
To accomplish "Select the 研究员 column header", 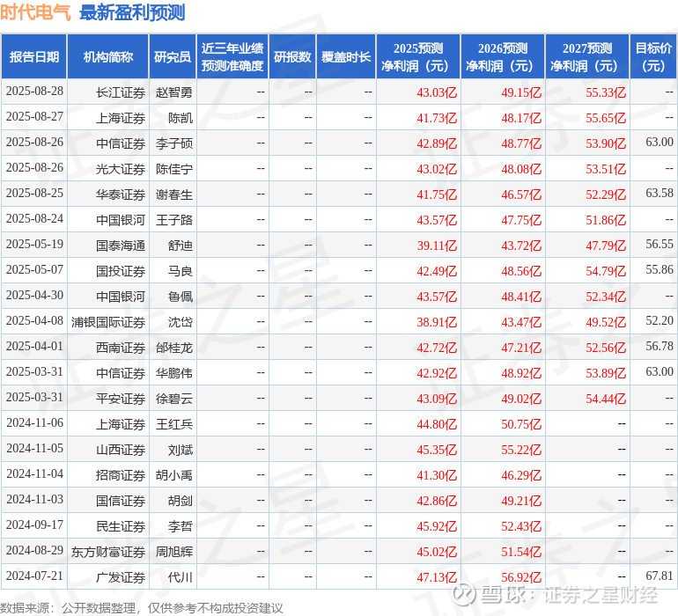I will [x=173, y=56].
